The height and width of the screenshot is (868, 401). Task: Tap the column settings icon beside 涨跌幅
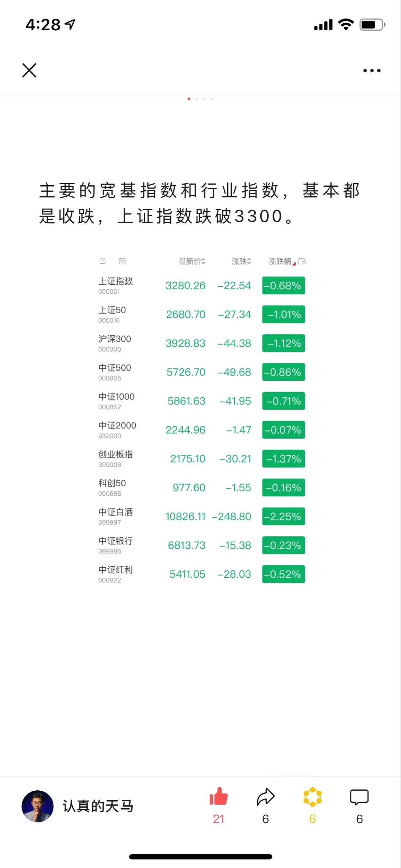click(302, 261)
